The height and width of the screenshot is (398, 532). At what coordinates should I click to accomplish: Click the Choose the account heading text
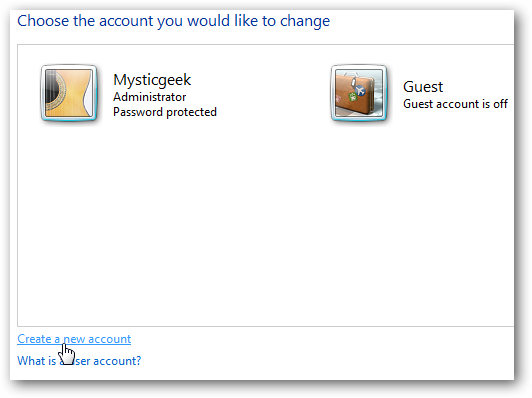pyautogui.click(x=173, y=21)
